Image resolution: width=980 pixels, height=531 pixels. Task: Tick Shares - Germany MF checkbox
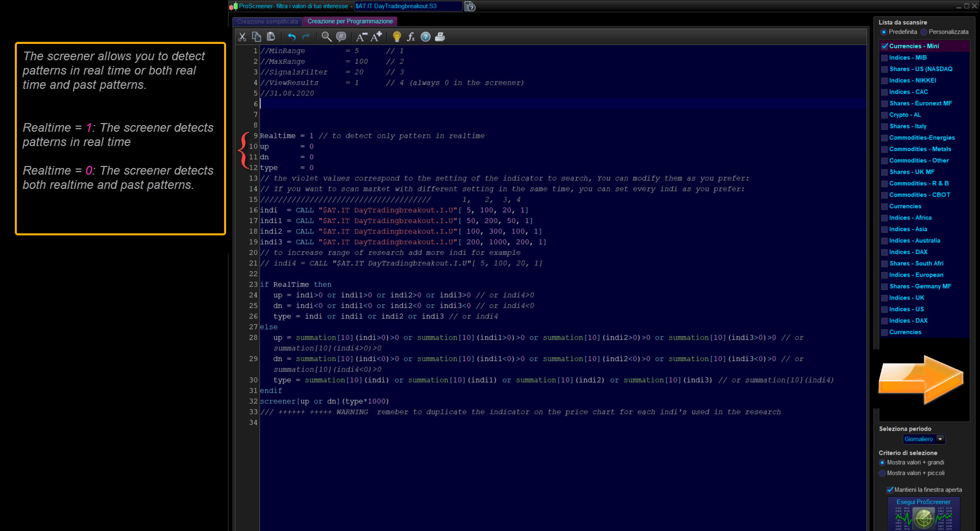pos(885,286)
